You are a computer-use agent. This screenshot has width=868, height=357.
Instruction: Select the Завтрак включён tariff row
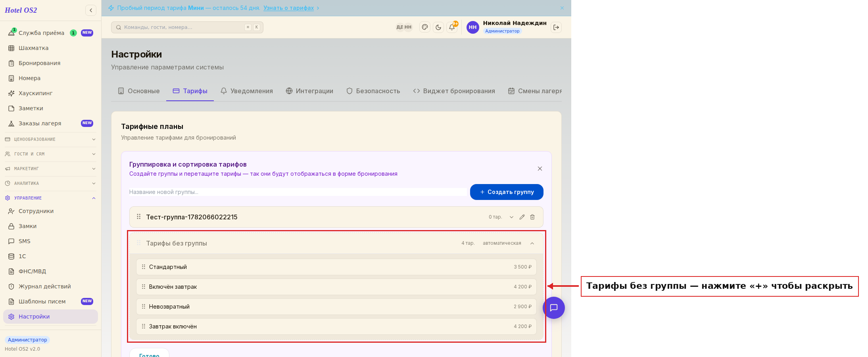336,326
